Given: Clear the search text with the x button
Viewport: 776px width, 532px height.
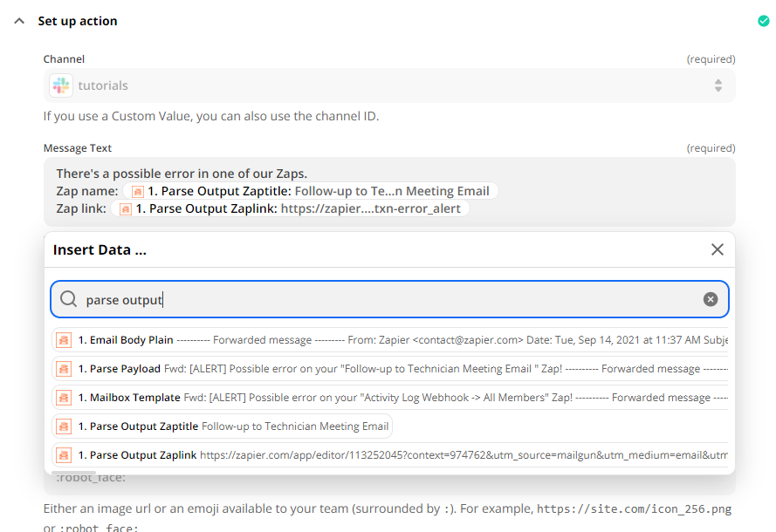Looking at the screenshot, I should 711,300.
